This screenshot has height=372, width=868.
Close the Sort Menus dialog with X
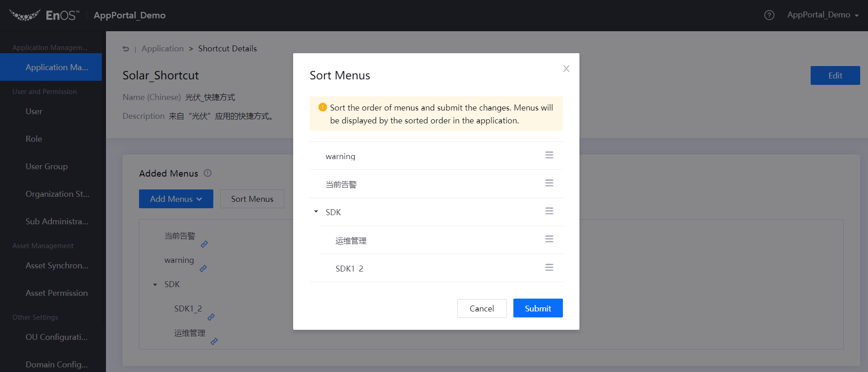566,68
